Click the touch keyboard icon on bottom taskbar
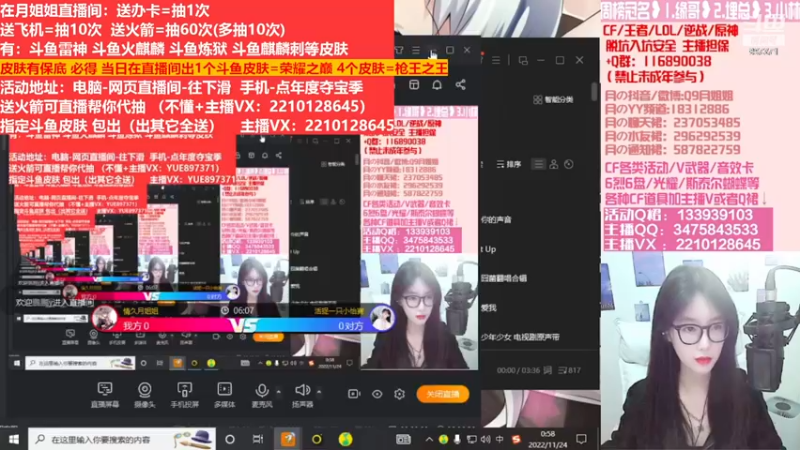 point(403,439)
